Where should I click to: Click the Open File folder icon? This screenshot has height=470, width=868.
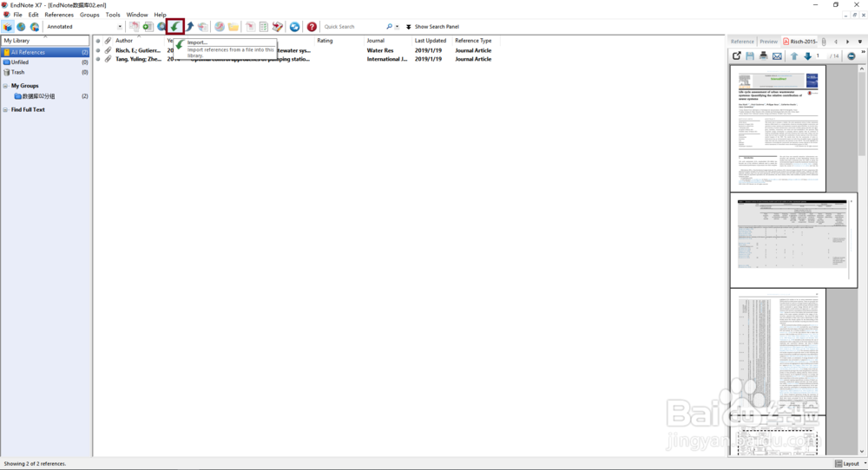coord(233,27)
